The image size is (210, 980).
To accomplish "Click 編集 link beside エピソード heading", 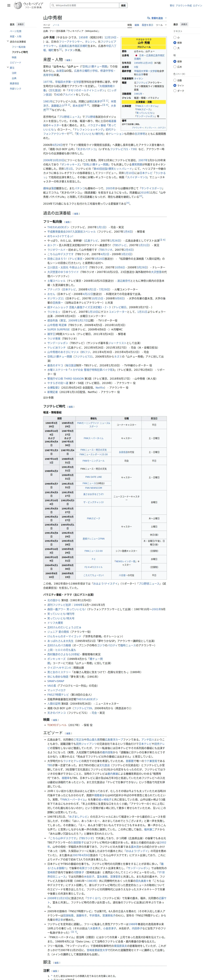I will point(69,734).
